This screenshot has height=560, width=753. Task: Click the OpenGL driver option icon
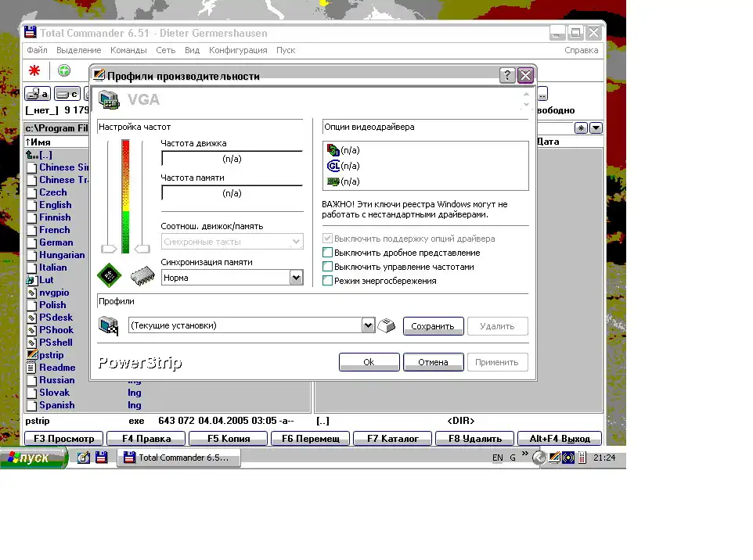tap(333, 166)
